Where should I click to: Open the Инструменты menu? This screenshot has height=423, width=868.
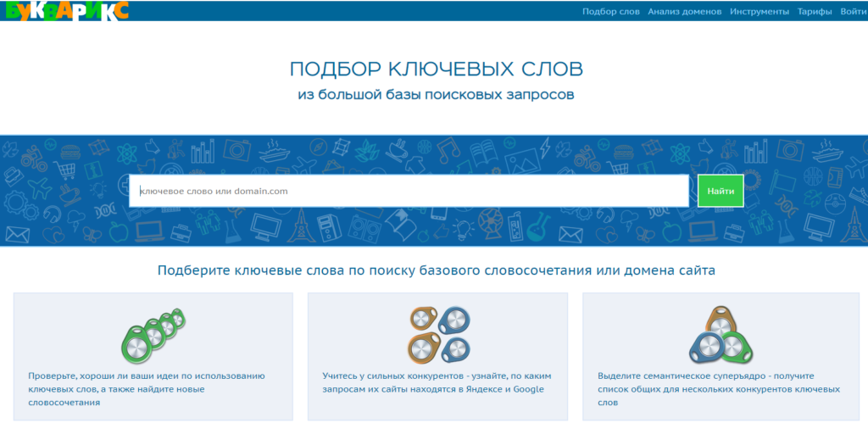tap(759, 12)
